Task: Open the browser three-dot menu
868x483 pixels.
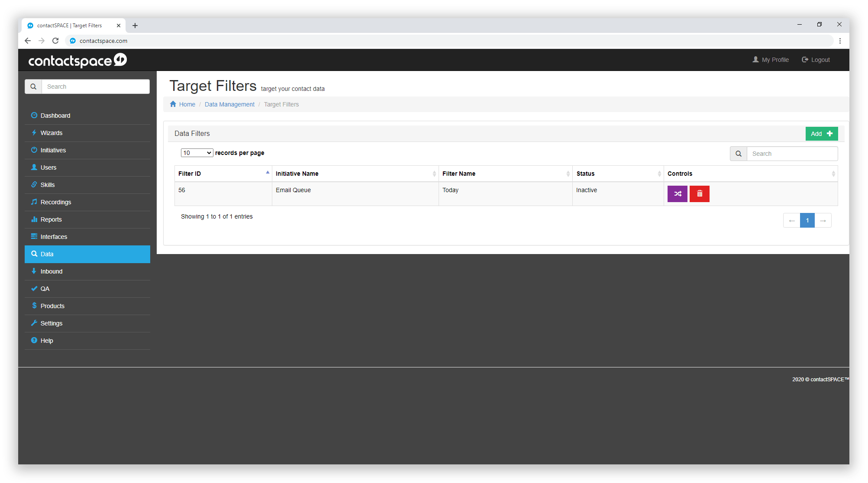Action: pyautogui.click(x=840, y=41)
